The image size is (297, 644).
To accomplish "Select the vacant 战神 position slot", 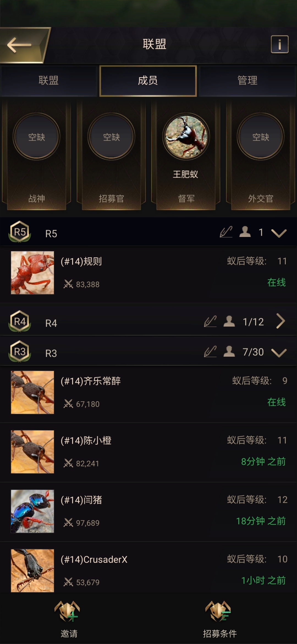I will (x=37, y=137).
